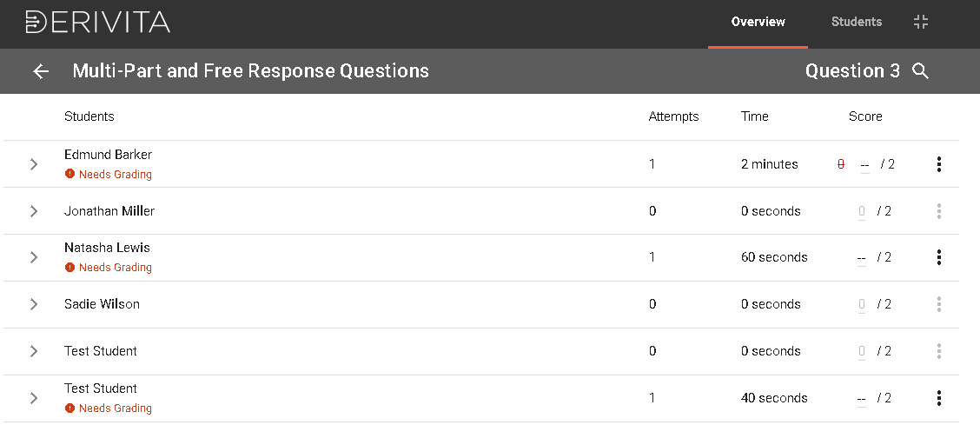Switch to the Overview tab
The width and height of the screenshot is (980, 425).
(758, 23)
